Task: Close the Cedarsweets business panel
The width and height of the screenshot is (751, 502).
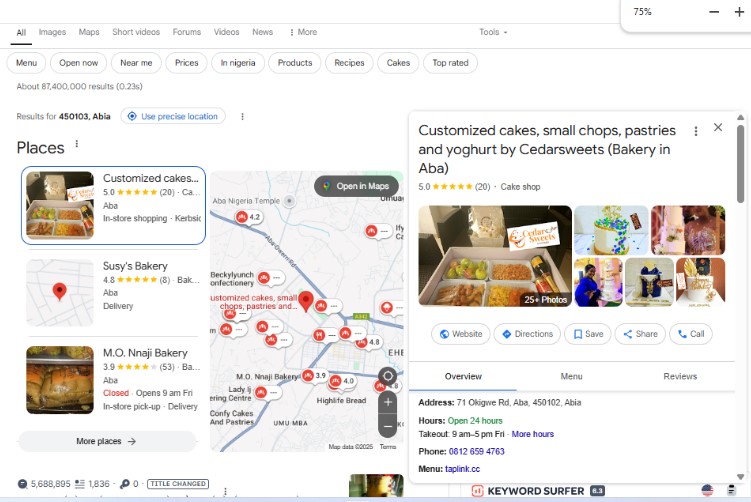Action: (717, 127)
